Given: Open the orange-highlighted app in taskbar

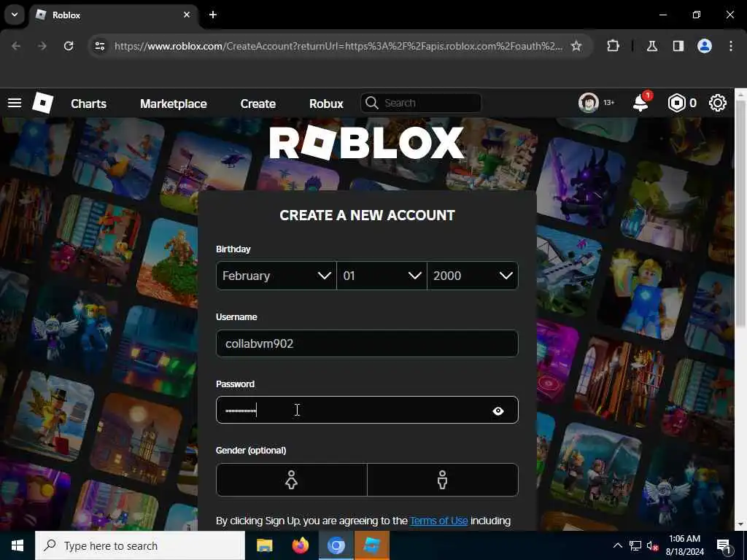Looking at the screenshot, I should click(372, 545).
